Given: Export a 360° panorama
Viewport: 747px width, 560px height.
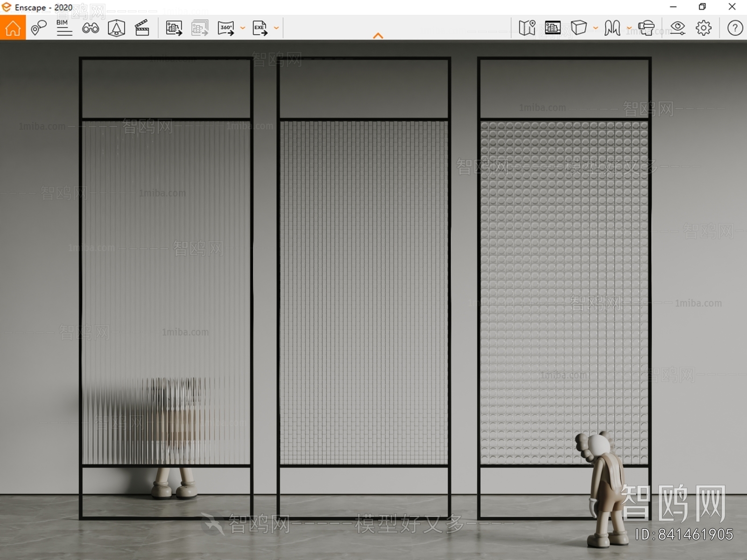Looking at the screenshot, I should [226, 28].
